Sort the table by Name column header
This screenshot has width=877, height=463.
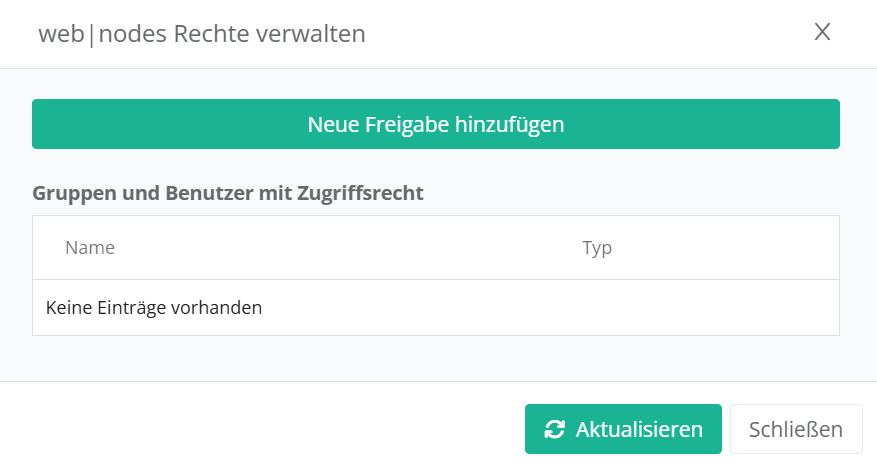coord(90,247)
